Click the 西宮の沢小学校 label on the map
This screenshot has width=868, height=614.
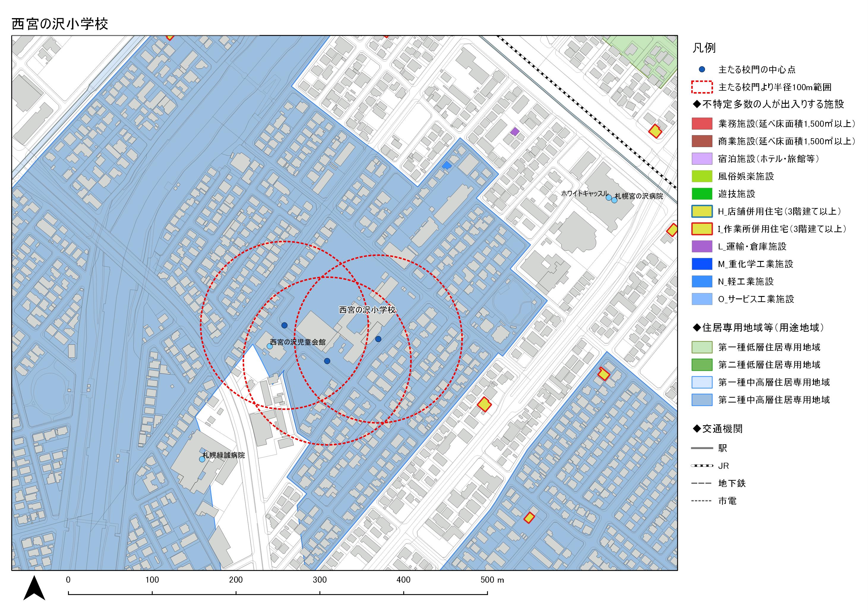tap(367, 310)
